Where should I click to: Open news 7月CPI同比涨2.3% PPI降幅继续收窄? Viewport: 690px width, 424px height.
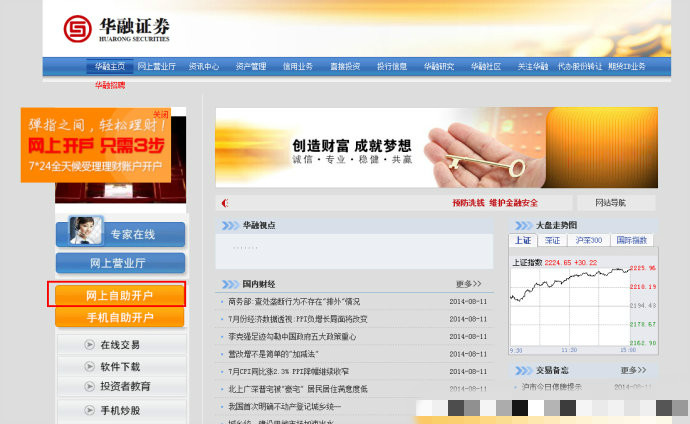click(289, 372)
